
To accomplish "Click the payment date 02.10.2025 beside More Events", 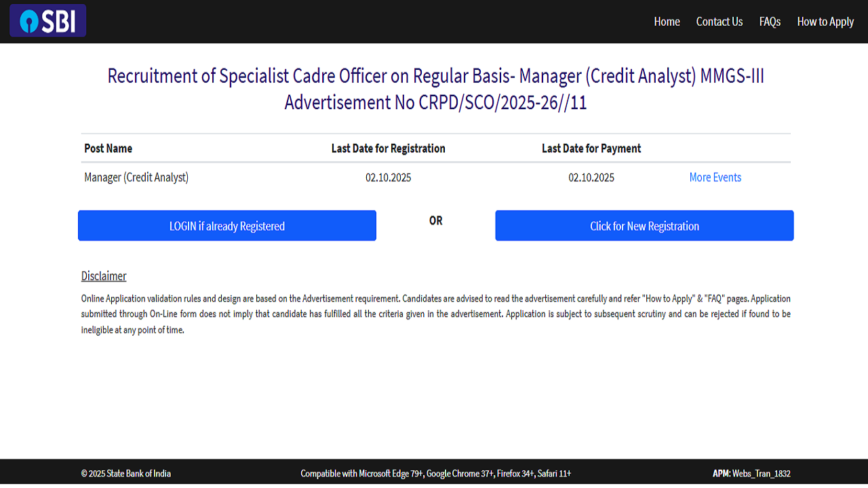I will tap(591, 178).
